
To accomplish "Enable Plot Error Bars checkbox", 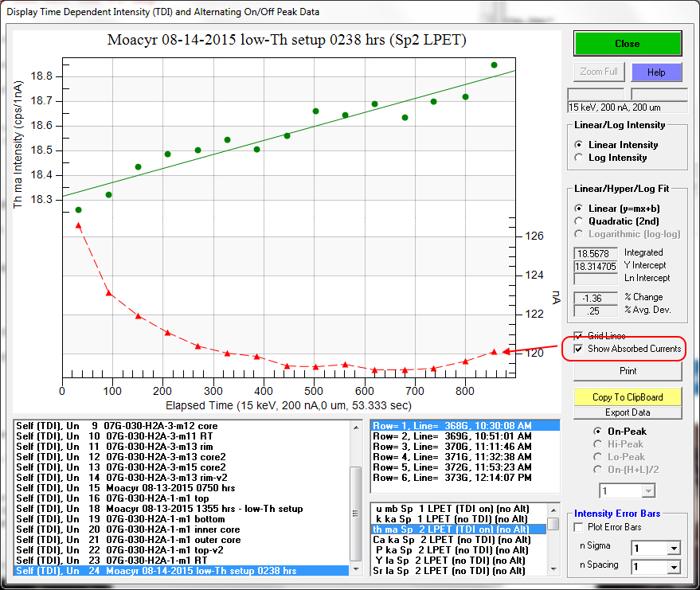I will (x=579, y=527).
